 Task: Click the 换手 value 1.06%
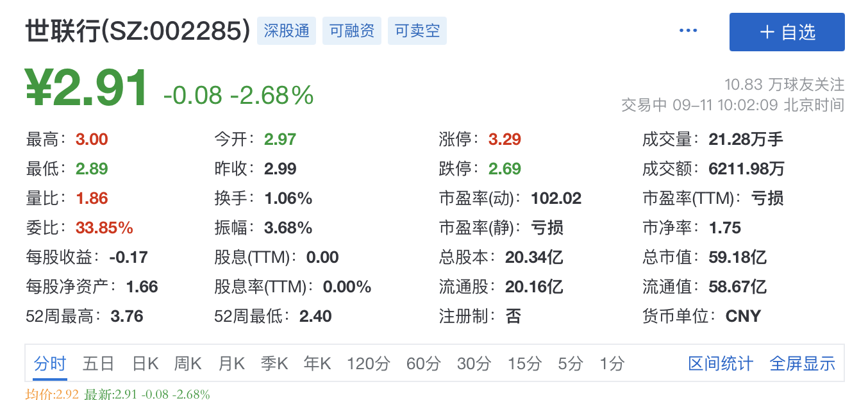(288, 198)
